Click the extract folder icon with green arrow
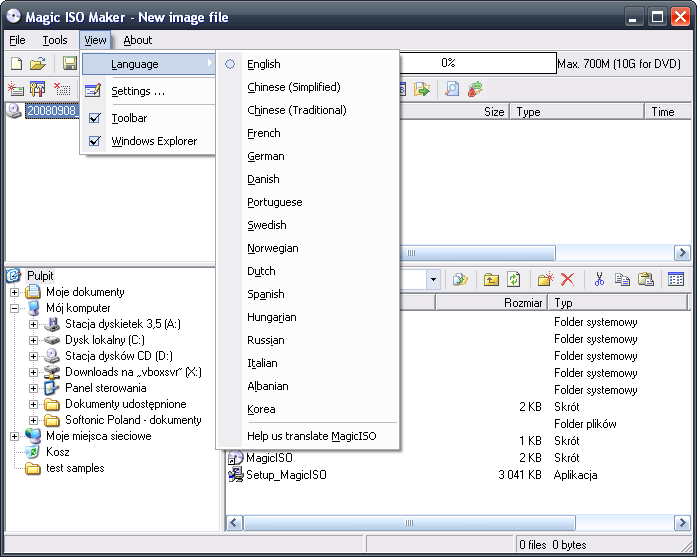Viewport: 697px width, 557px height. click(422, 89)
